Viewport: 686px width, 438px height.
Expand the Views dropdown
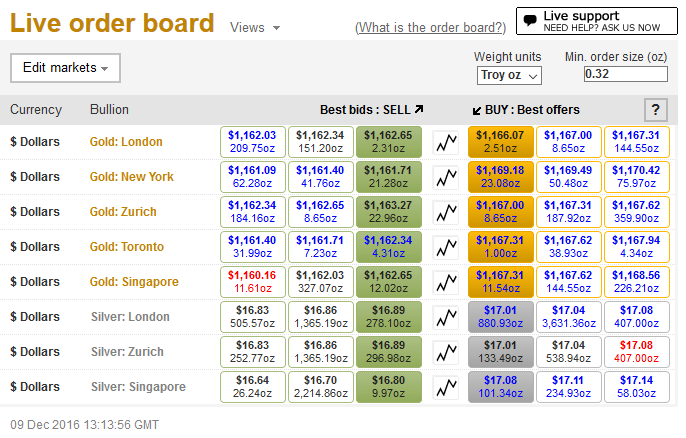[255, 28]
